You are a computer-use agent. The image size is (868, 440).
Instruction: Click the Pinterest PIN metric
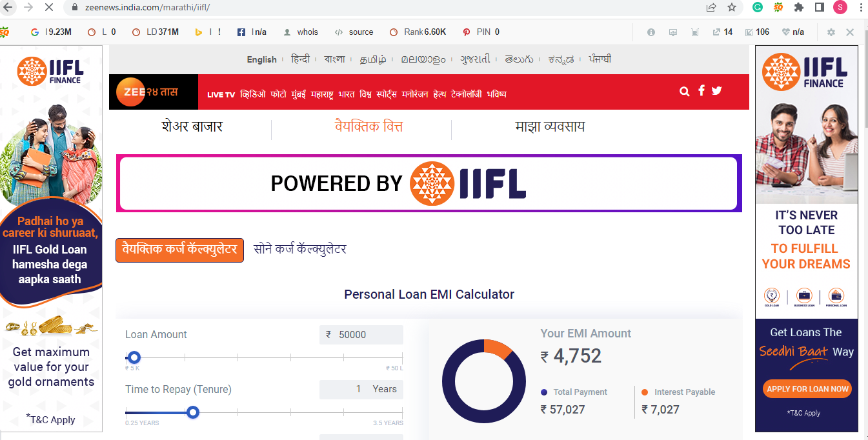tap(481, 32)
